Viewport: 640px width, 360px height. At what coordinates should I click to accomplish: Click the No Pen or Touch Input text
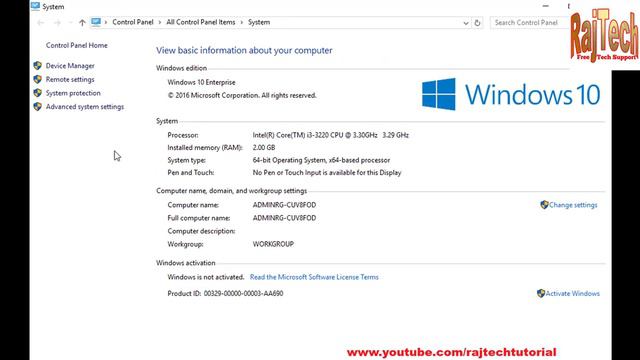coord(327,173)
